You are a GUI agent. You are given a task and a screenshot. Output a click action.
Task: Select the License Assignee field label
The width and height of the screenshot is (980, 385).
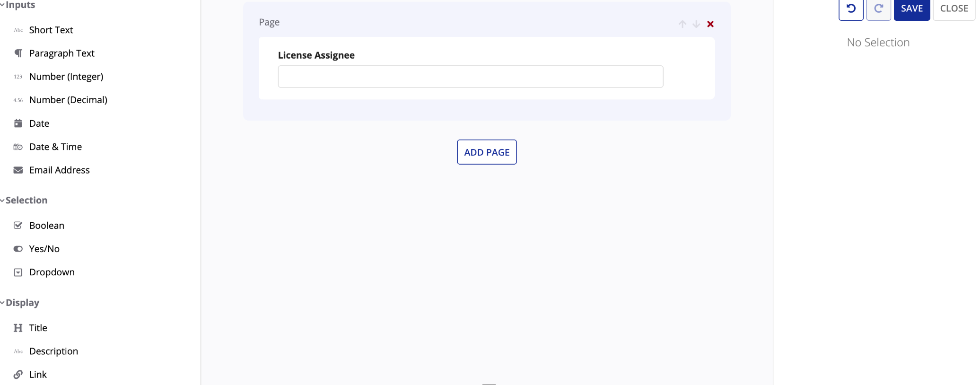click(316, 55)
